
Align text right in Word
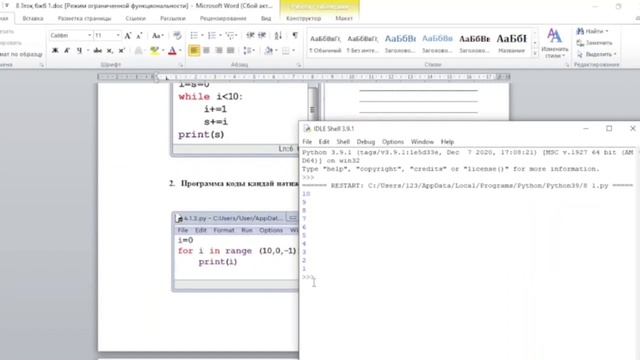(219, 51)
